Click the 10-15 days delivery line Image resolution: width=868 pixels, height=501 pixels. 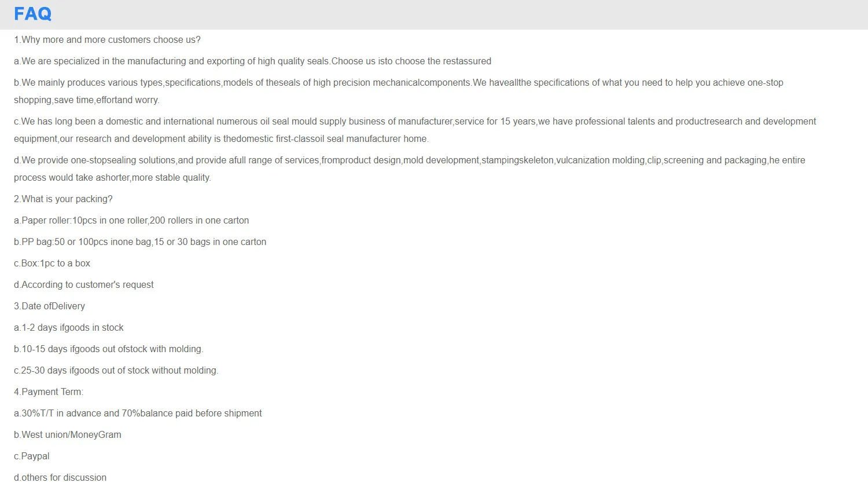click(109, 349)
